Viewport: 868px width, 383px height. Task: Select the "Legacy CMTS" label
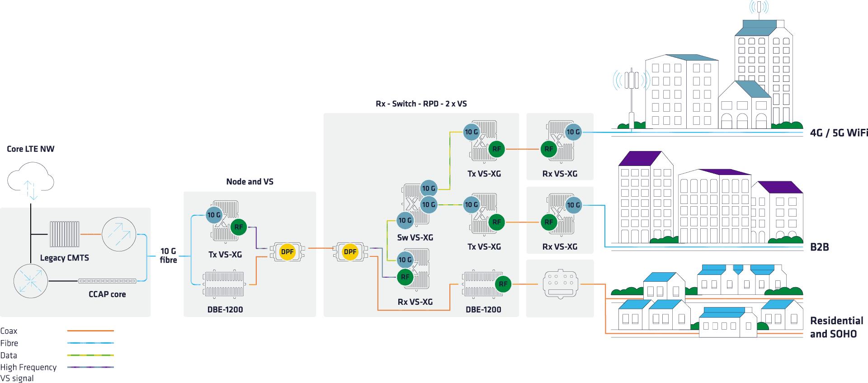click(65, 258)
